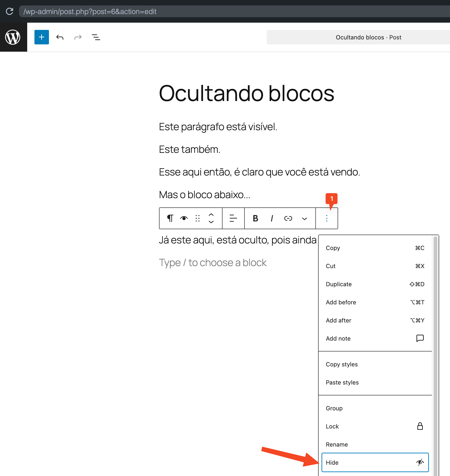
Task: Open the link insertion icon in block toolbar
Action: (288, 218)
